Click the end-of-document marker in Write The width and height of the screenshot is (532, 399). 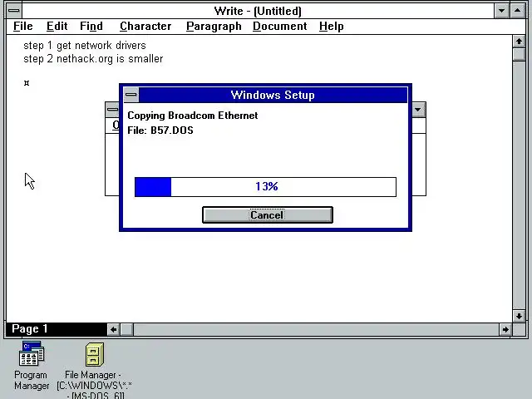pyautogui.click(x=27, y=83)
